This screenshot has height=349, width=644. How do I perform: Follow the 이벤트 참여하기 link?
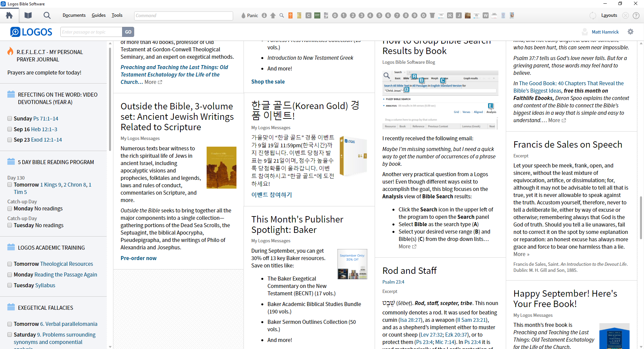(x=272, y=195)
